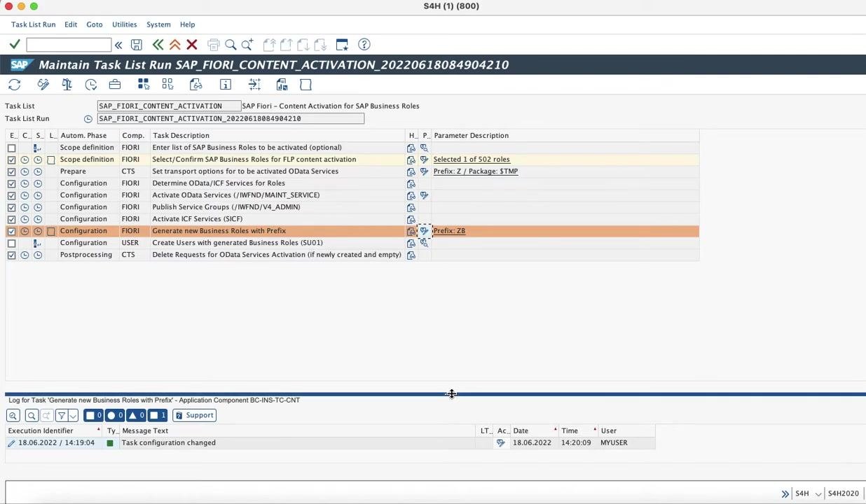The height and width of the screenshot is (504, 866).
Task: Click search magnifier icon in log toolbar
Action: 31,415
